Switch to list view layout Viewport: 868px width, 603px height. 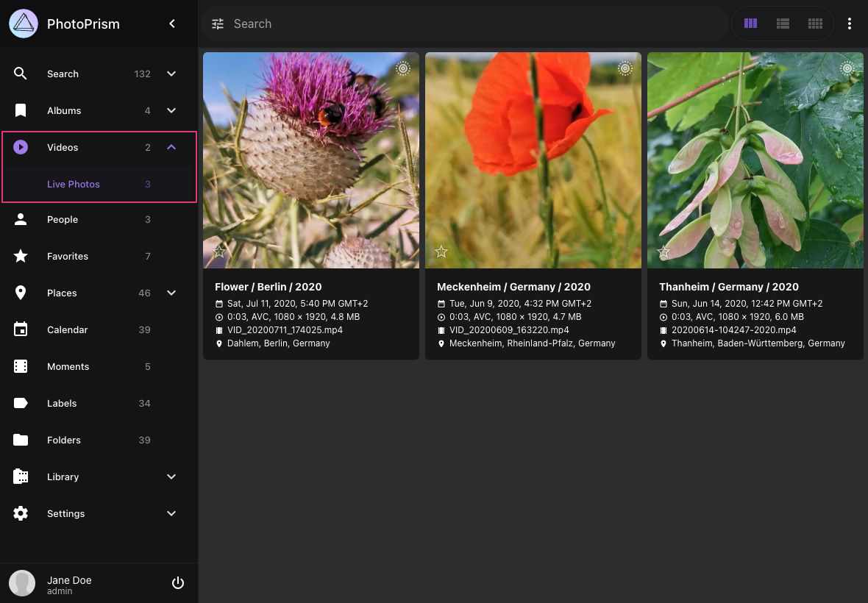783,24
